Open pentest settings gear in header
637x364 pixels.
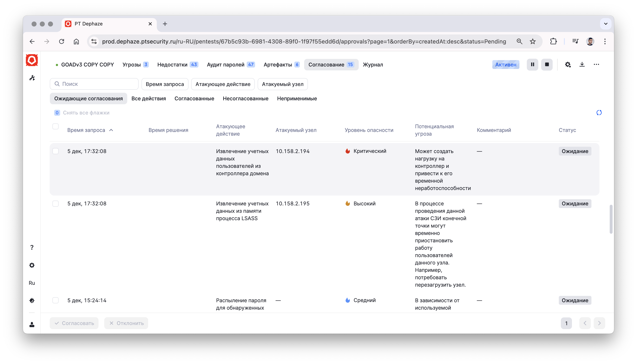click(x=567, y=64)
